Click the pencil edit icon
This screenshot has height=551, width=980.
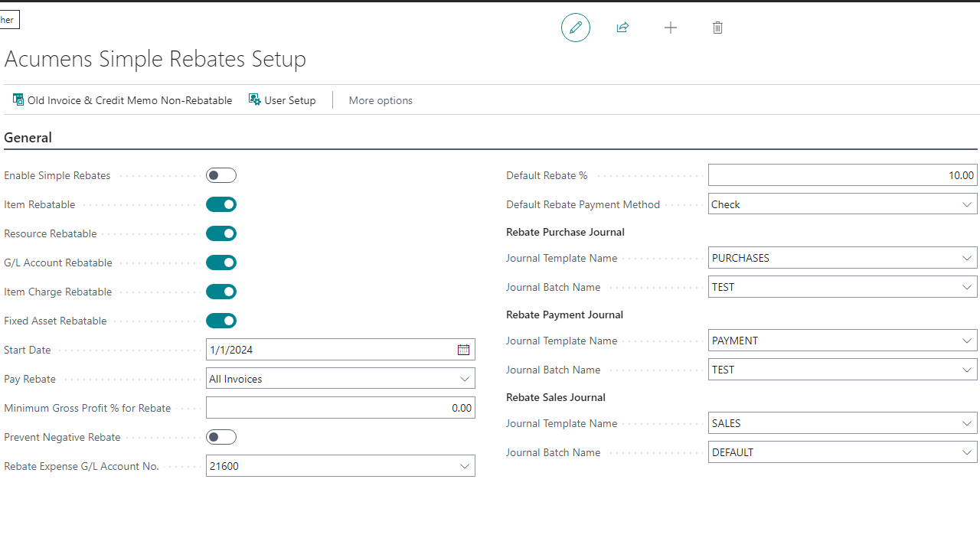pos(576,28)
